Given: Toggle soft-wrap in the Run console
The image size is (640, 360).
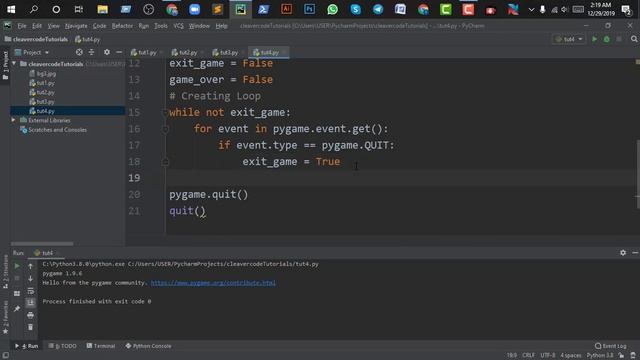Looking at the screenshot, I should pyautogui.click(x=31, y=291).
